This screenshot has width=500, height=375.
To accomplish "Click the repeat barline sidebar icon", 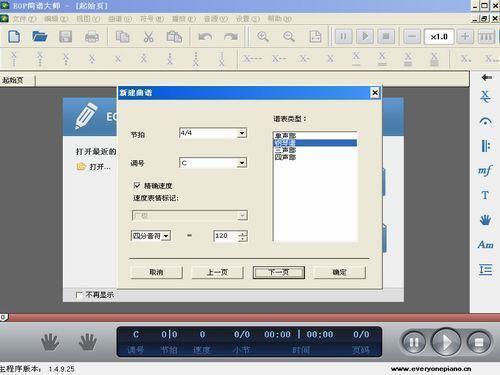I will point(486,146).
